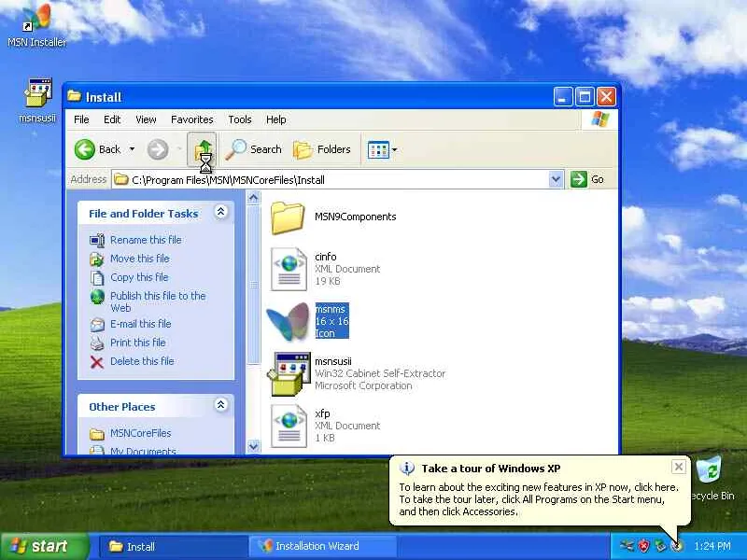
Task: Select the cinfo XML document icon
Action: tap(289, 269)
